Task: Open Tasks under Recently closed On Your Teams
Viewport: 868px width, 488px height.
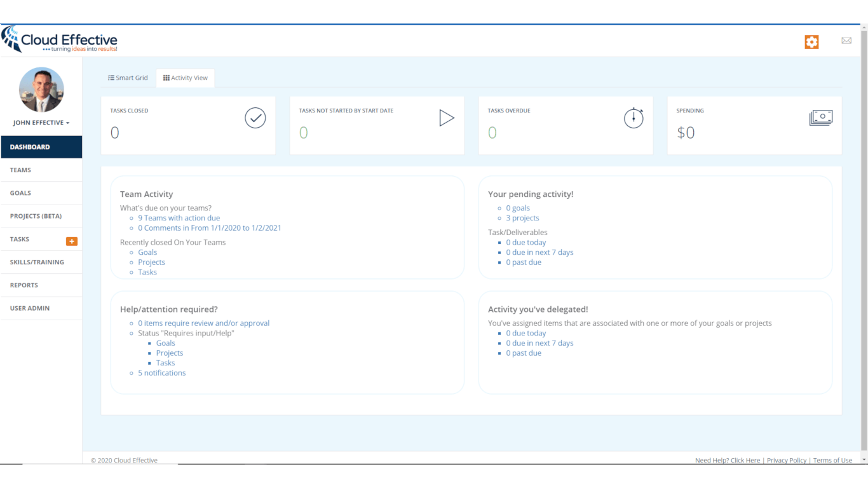Action: click(x=147, y=272)
